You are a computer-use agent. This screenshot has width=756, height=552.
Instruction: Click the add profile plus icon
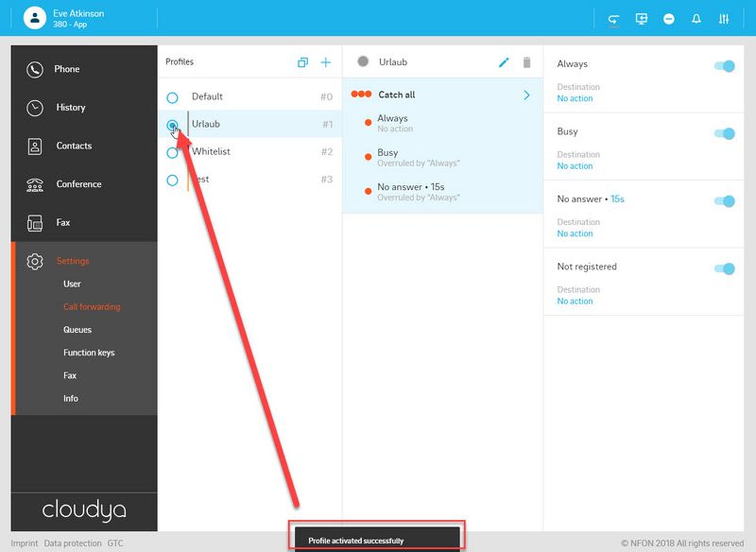[325, 62]
